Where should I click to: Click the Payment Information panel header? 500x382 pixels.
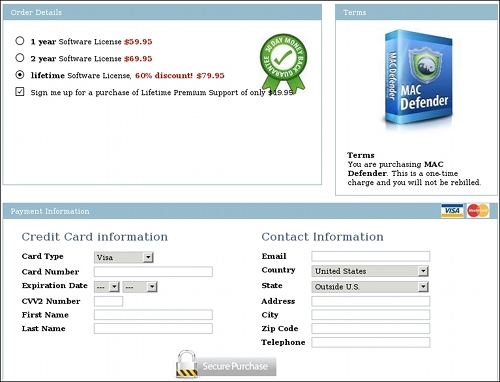click(250, 211)
